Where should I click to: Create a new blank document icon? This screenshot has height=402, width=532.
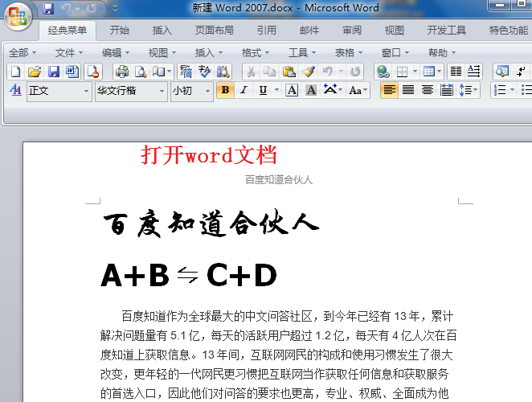tap(15, 72)
